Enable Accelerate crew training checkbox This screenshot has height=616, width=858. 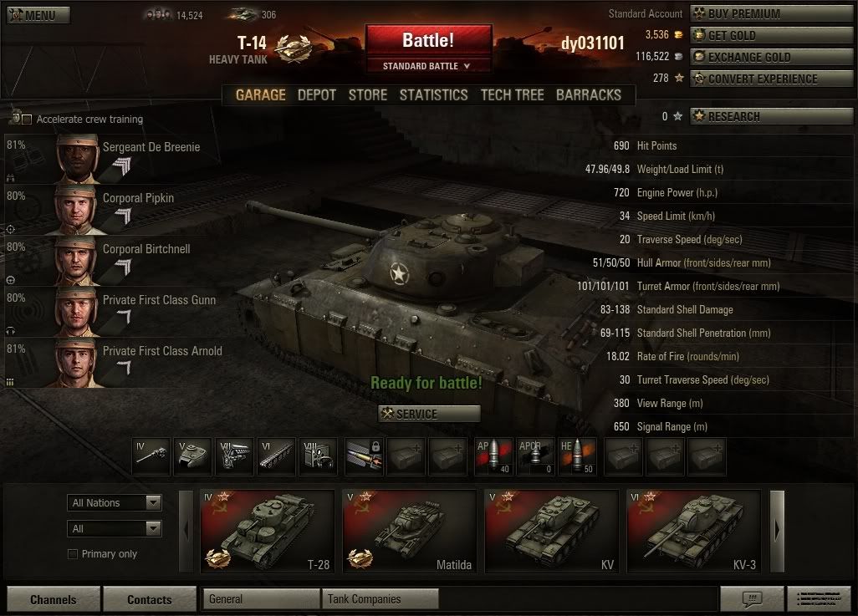[x=27, y=120]
